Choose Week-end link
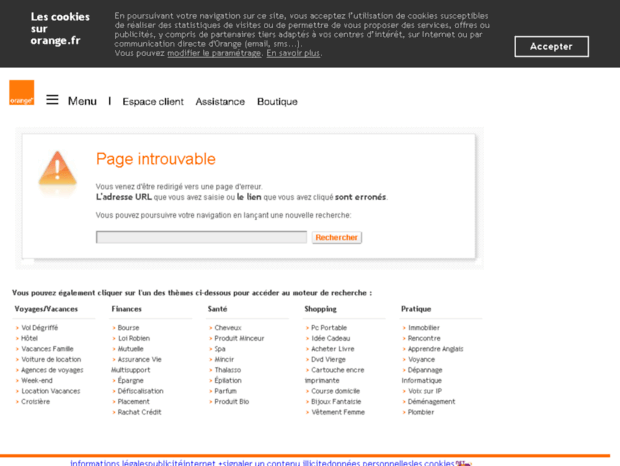The image size is (620, 466). coord(37,381)
